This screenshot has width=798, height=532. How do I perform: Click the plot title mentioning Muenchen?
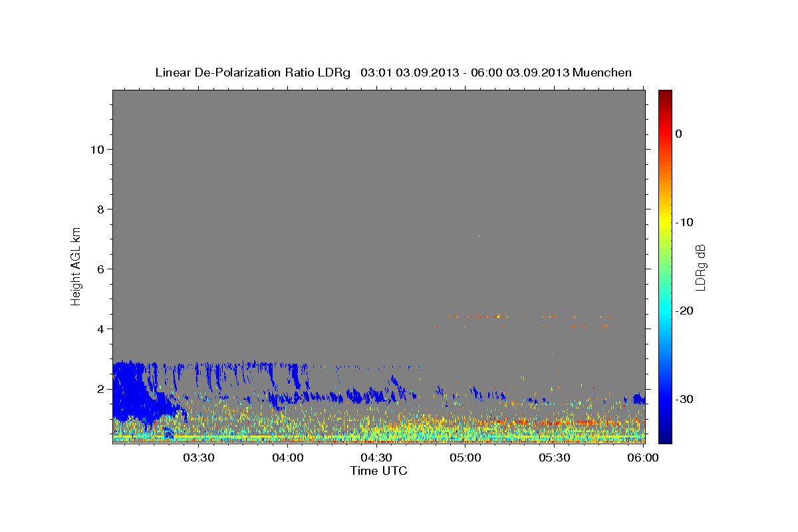393,72
